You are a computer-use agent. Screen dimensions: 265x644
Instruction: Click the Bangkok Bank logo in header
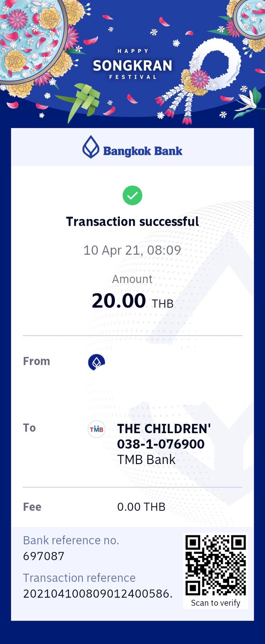click(132, 148)
